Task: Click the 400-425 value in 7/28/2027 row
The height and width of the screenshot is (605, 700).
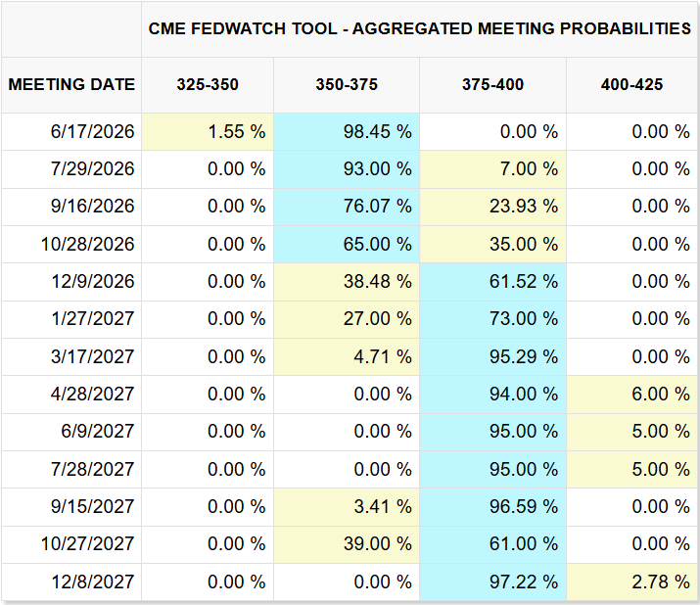Action: point(631,469)
